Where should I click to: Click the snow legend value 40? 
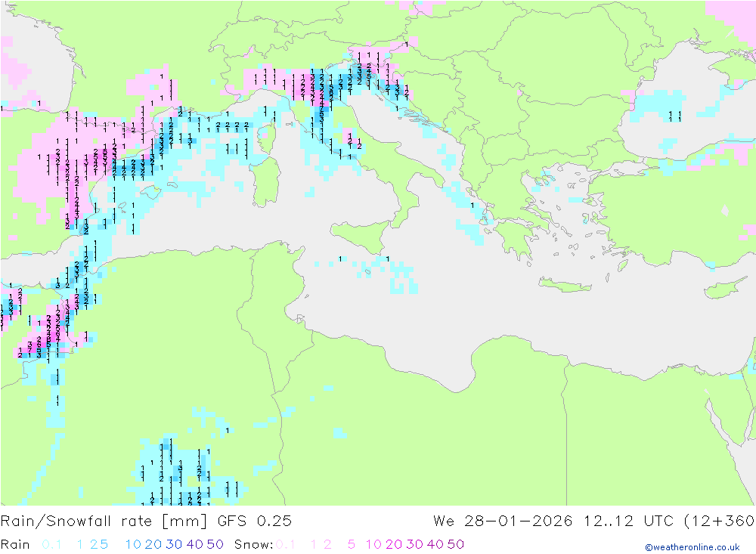[435, 544]
